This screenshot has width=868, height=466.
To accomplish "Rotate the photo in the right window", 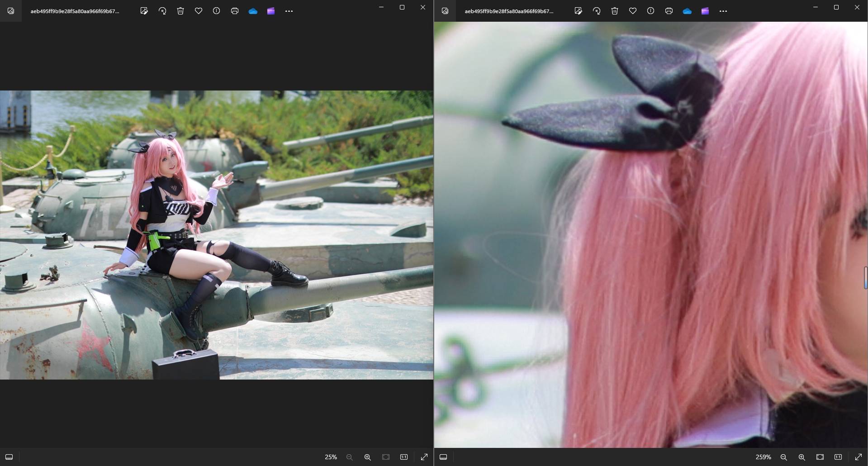I will 597,11.
